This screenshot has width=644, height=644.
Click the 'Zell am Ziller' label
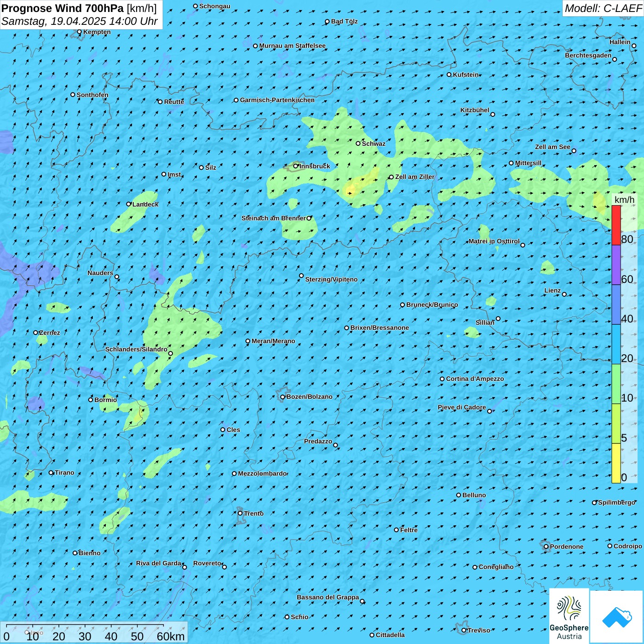pyautogui.click(x=415, y=177)
